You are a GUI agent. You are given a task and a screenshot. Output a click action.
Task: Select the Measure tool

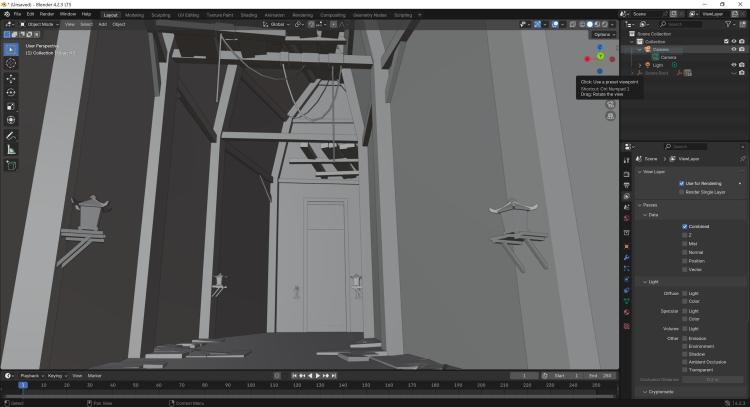pos(11,149)
